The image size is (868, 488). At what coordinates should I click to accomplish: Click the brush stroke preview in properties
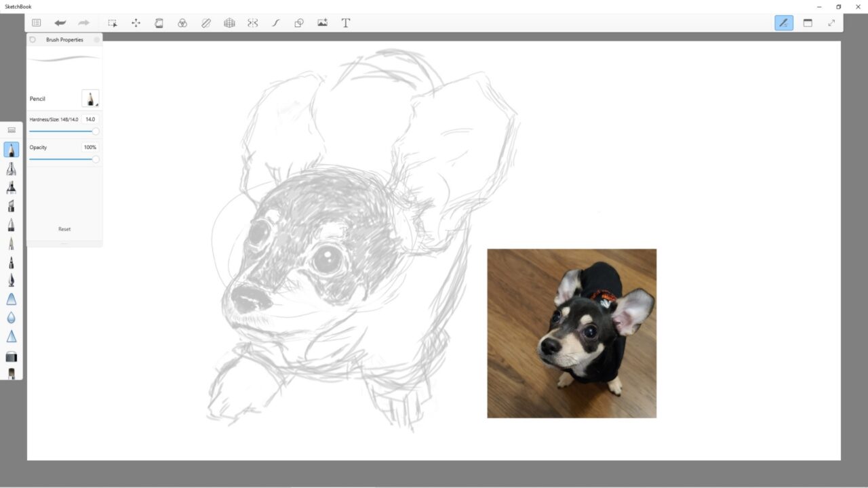(64, 59)
